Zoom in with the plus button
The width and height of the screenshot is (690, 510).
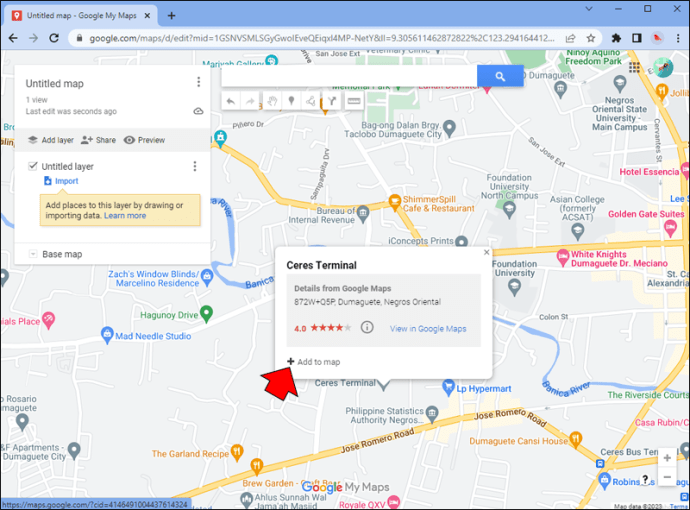(667, 458)
